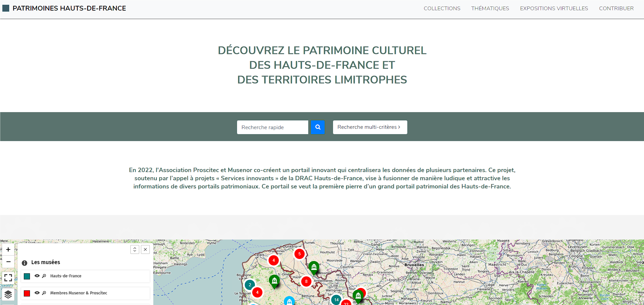Click the teal Hauts-de-France color swatch

coord(27,276)
